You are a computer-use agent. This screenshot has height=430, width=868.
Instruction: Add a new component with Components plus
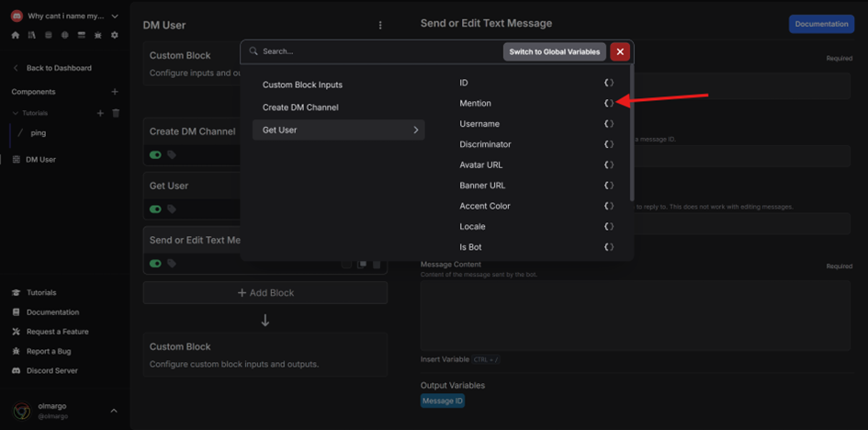[x=115, y=92]
